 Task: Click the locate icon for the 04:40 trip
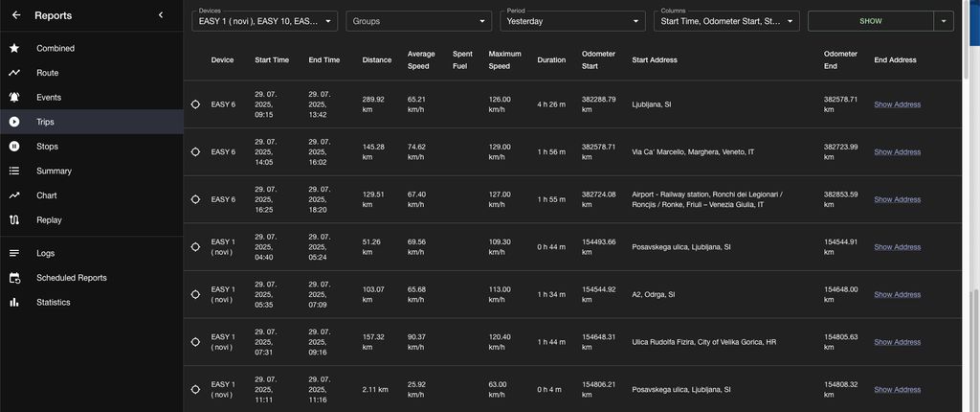(195, 247)
